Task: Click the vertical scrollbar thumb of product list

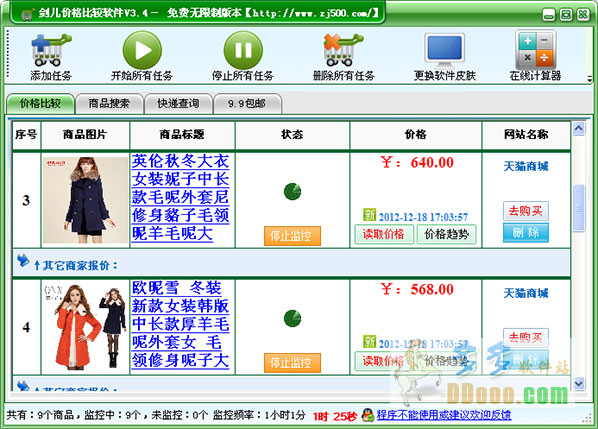Action: tap(579, 208)
